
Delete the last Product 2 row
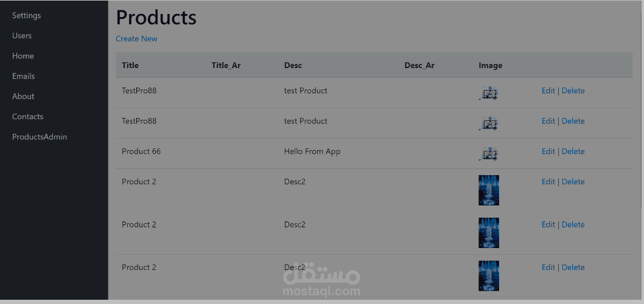(x=573, y=268)
